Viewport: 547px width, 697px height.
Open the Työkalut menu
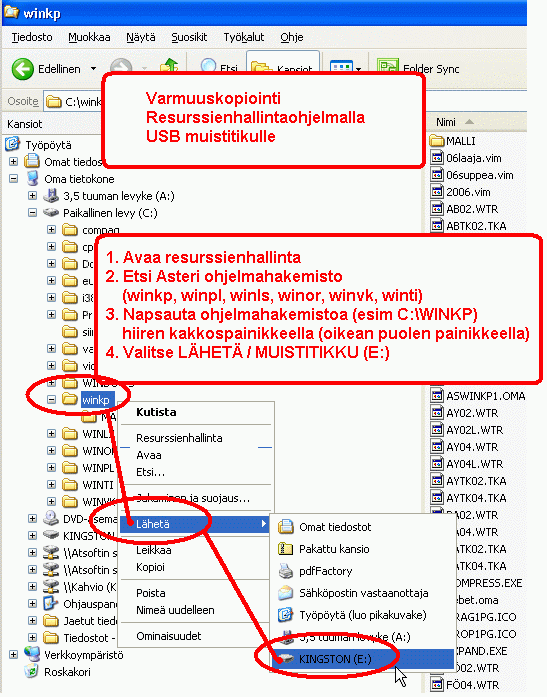[x=244, y=37]
